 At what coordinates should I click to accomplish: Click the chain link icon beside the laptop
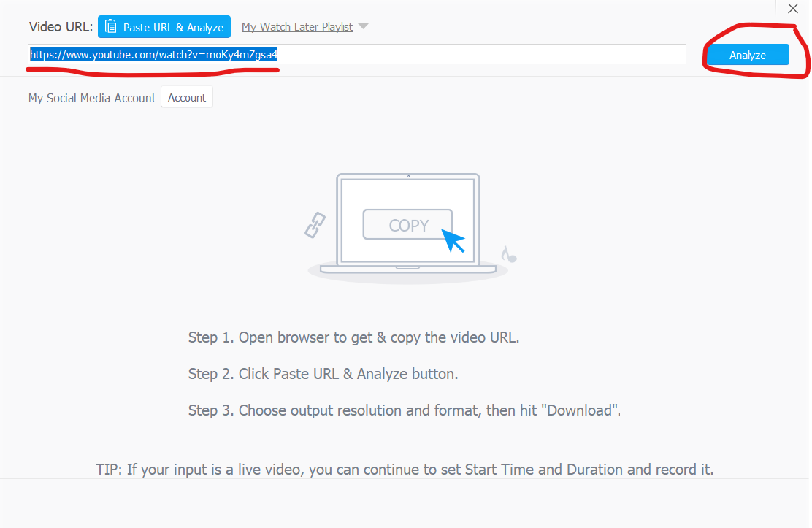(x=315, y=226)
